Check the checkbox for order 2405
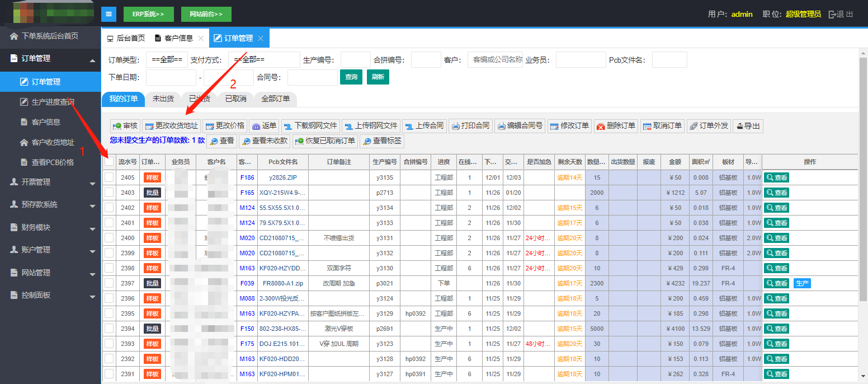This screenshot has width=868, height=384. click(109, 177)
